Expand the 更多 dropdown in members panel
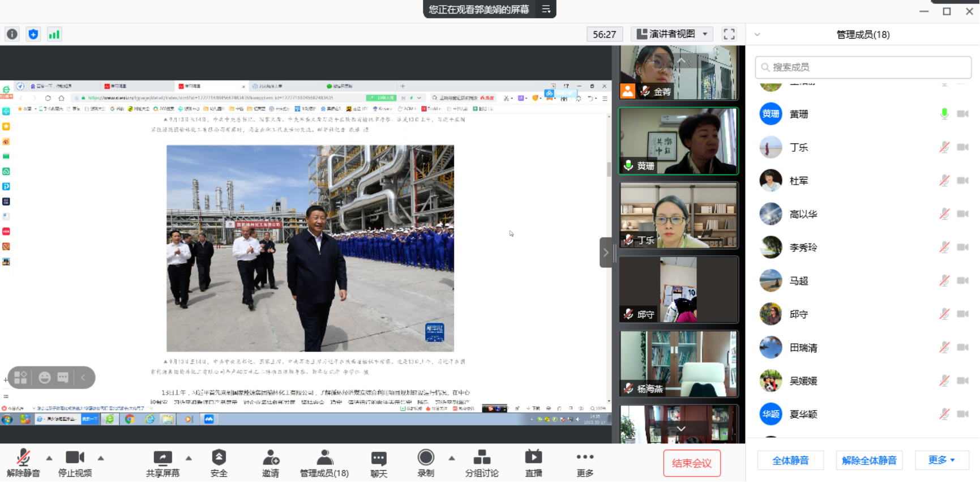Viewport: 980px width, 482px height. 942,460
